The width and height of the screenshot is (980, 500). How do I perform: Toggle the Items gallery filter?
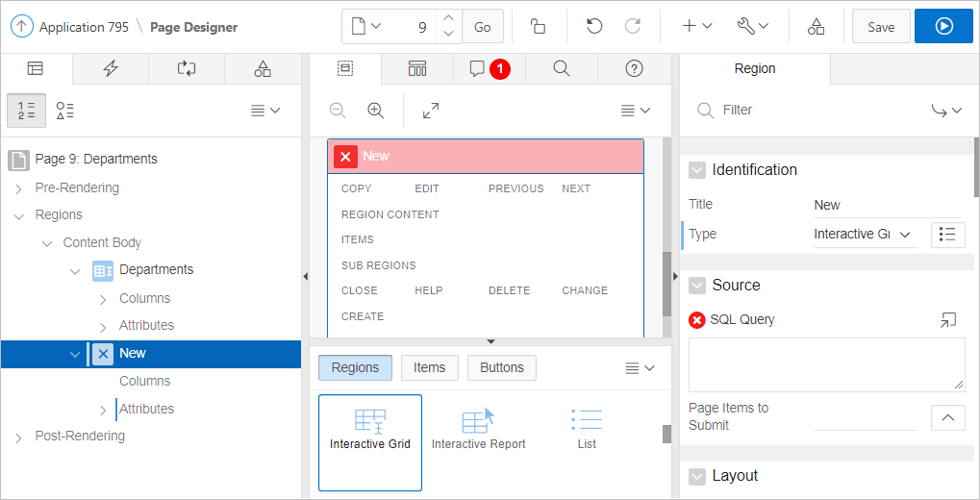tap(429, 367)
